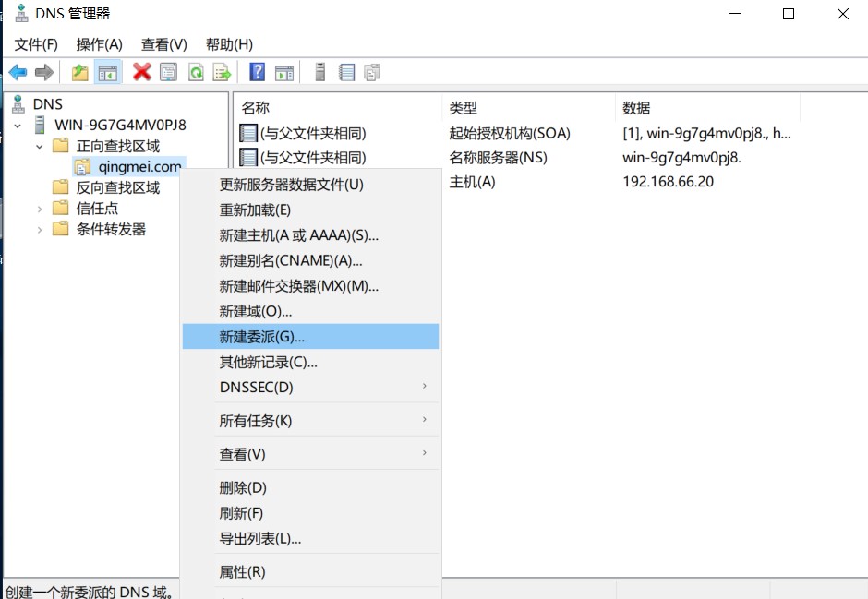Select the 反向查找区域 folder
Viewport: 868px width, 599px height.
(118, 188)
